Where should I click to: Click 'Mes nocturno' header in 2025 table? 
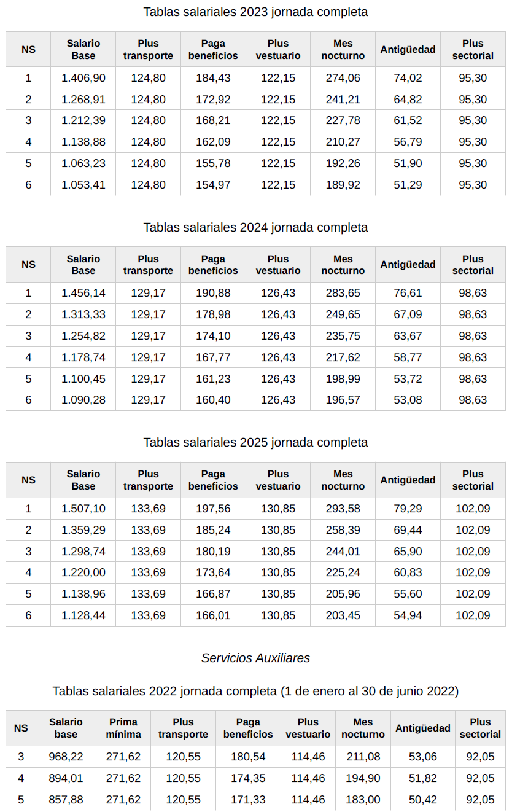(343, 480)
